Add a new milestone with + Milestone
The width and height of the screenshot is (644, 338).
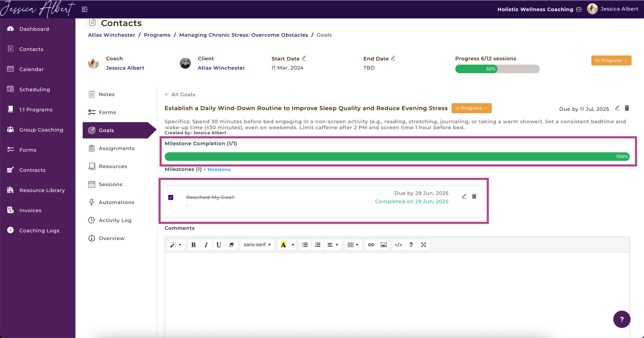[217, 170]
